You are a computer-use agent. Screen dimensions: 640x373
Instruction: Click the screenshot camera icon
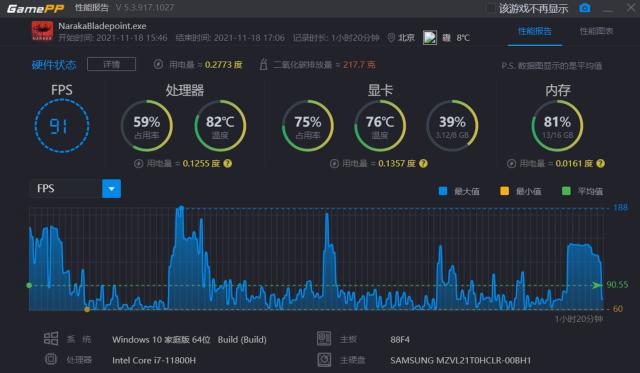tap(584, 8)
